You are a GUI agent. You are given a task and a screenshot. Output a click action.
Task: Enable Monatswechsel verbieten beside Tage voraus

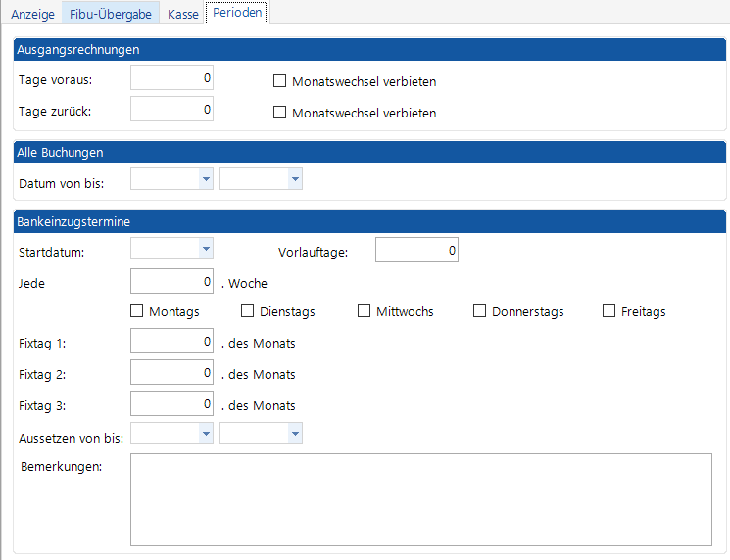pyautogui.click(x=280, y=81)
